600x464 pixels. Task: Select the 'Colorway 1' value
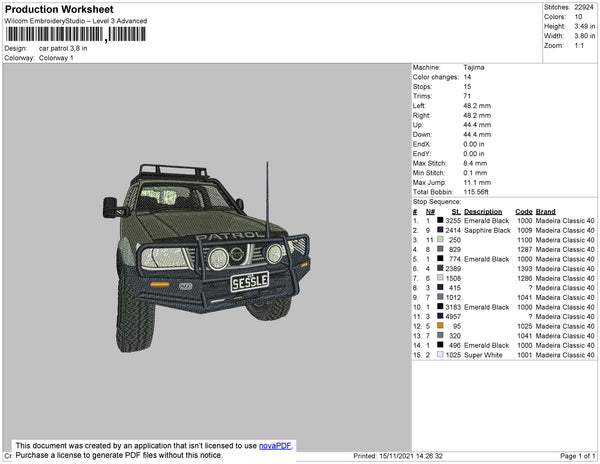[x=56, y=58]
